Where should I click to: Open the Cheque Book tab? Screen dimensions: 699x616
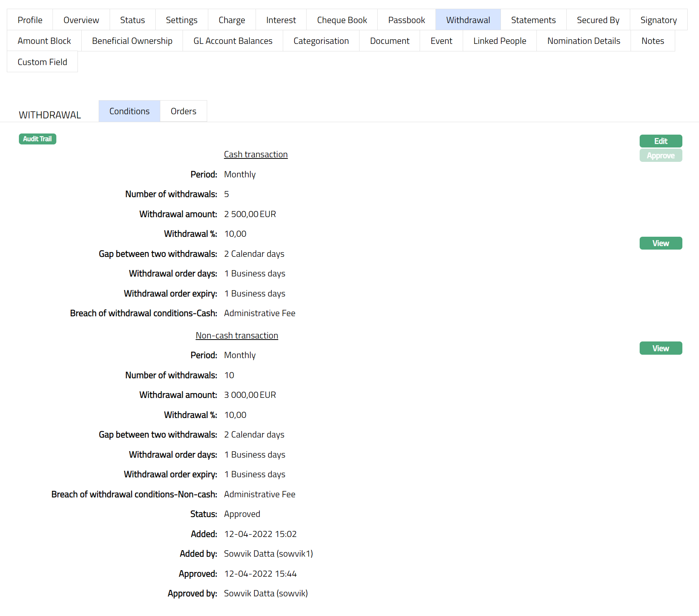342,20
